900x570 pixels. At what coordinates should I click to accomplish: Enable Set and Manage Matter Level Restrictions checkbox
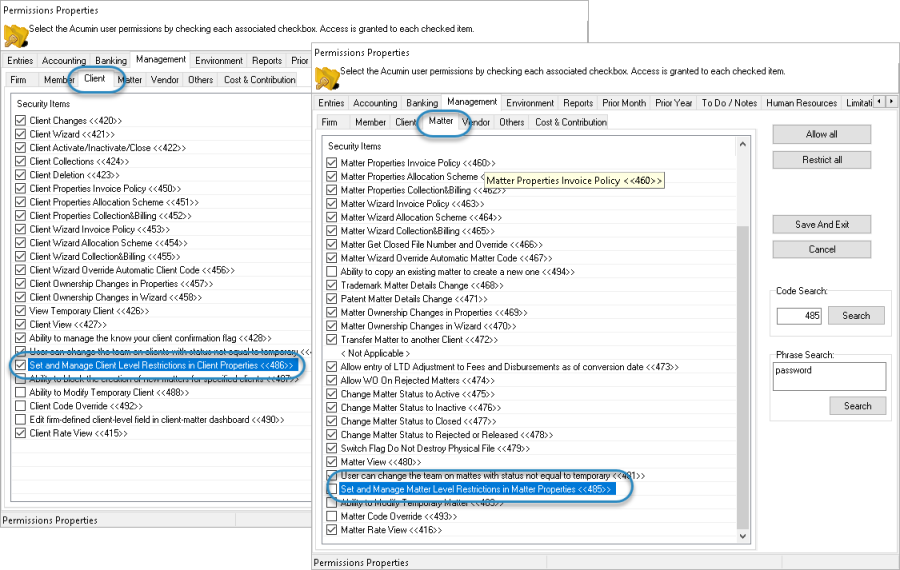click(331, 489)
